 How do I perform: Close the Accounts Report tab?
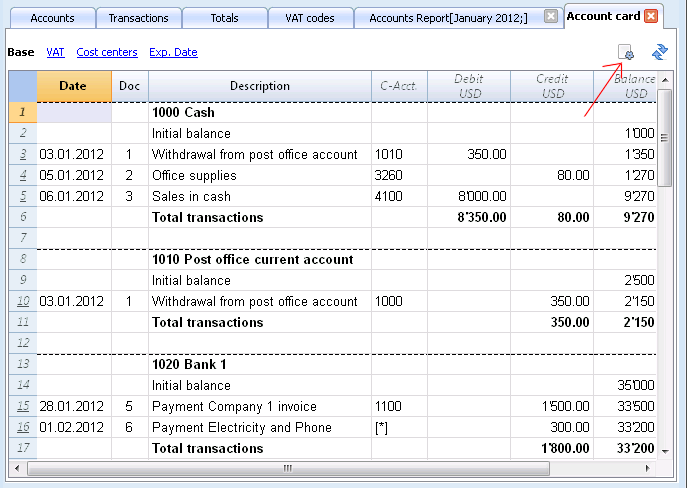[551, 17]
